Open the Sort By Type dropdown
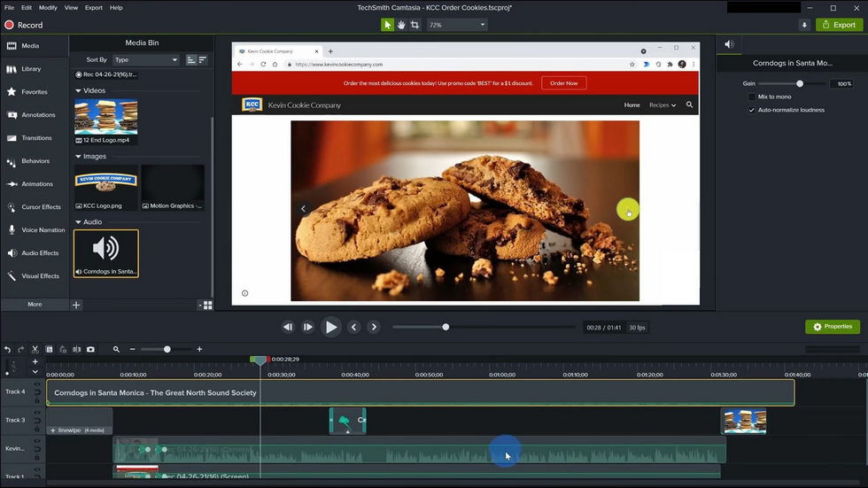Screen dimensions: 868x488 [x=146, y=60]
